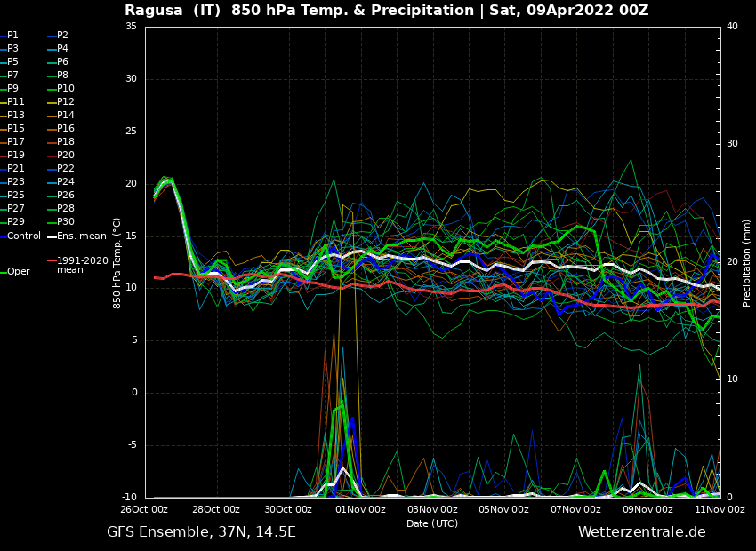Click the Wetterzentrale.de text

[x=641, y=532]
